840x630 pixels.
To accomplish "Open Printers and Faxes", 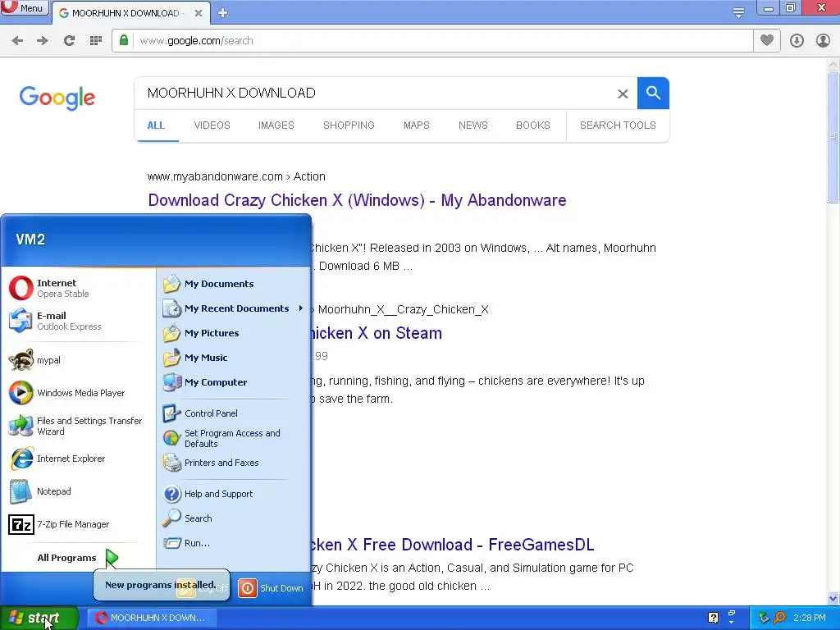I will (x=234, y=463).
